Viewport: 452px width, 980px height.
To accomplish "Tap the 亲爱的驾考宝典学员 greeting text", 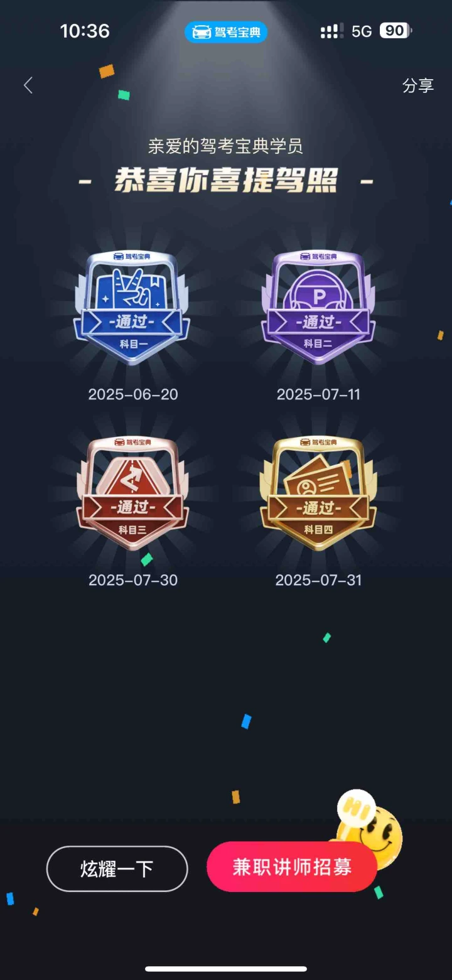I will (226, 147).
